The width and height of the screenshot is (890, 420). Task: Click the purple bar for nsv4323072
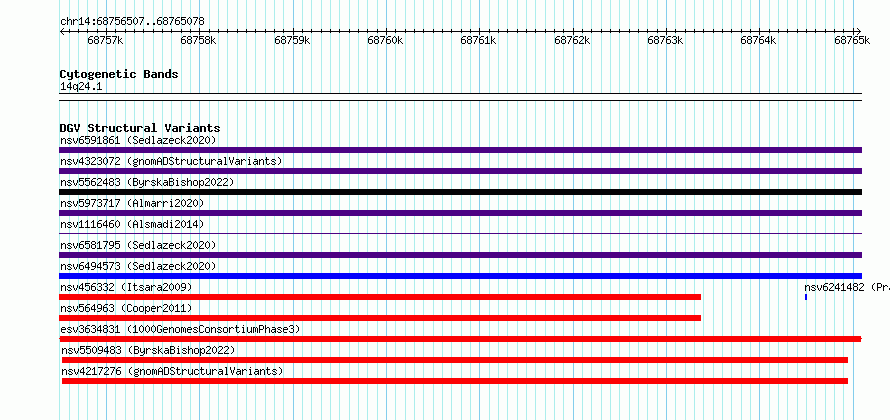click(x=460, y=171)
